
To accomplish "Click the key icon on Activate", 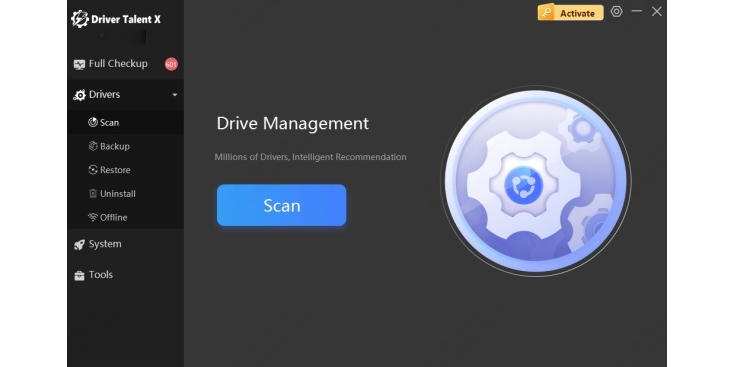I will (x=545, y=13).
